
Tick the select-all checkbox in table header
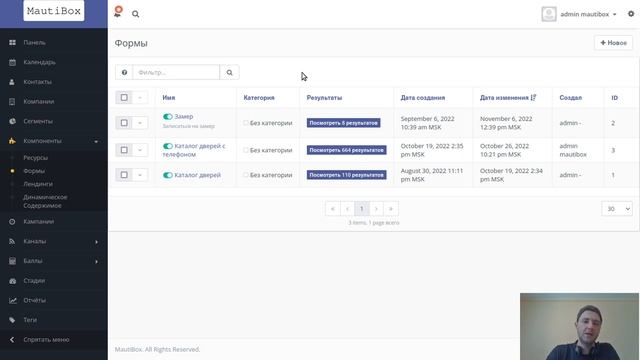click(x=124, y=98)
